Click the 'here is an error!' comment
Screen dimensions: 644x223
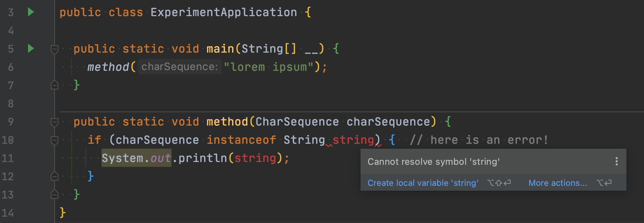[x=479, y=140]
